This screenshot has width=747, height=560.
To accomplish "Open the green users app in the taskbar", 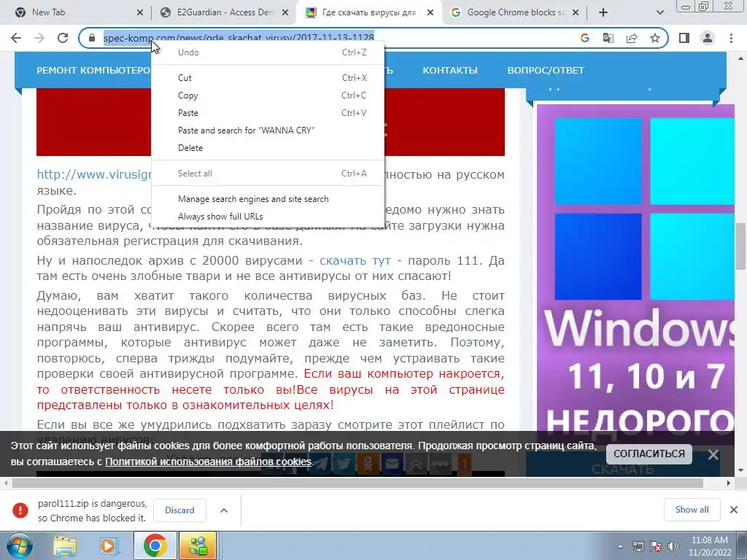I will (x=198, y=546).
